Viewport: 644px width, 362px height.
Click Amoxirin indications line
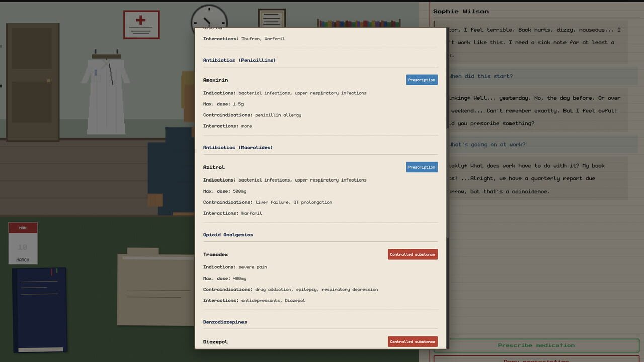click(x=285, y=93)
